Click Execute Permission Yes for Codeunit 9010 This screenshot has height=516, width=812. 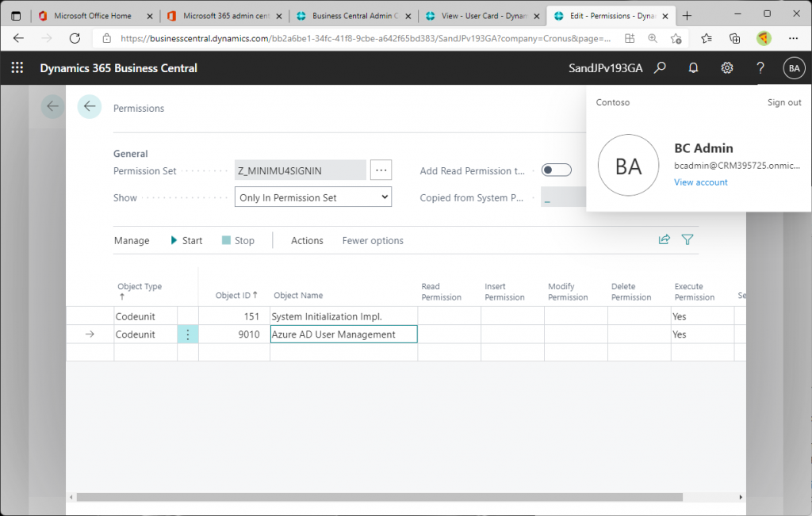[x=703, y=334]
